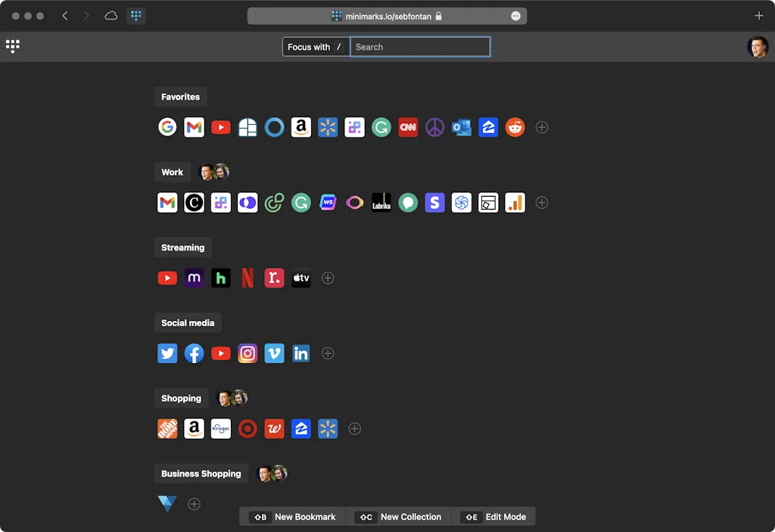Viewport: 775px width, 532px height.
Task: Click New Bookmark in the bottom bar
Action: click(293, 517)
